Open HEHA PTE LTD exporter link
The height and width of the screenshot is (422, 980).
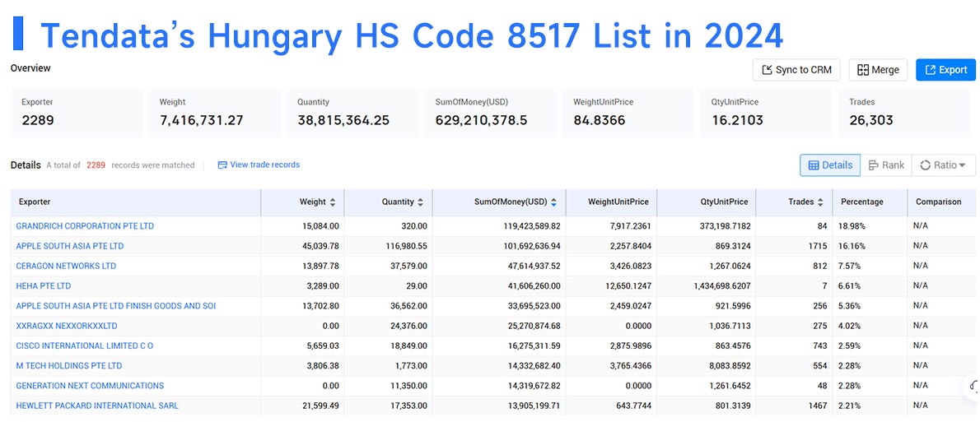44,286
